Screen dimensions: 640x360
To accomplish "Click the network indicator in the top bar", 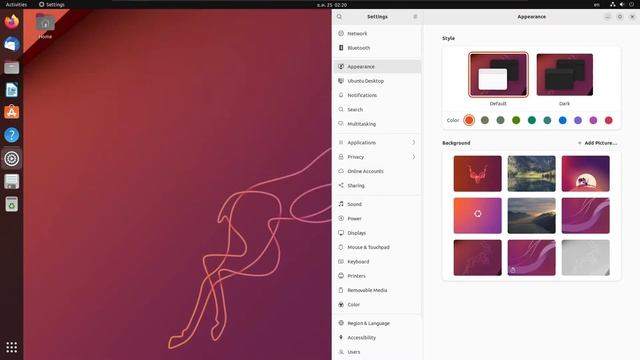I will point(613,4).
